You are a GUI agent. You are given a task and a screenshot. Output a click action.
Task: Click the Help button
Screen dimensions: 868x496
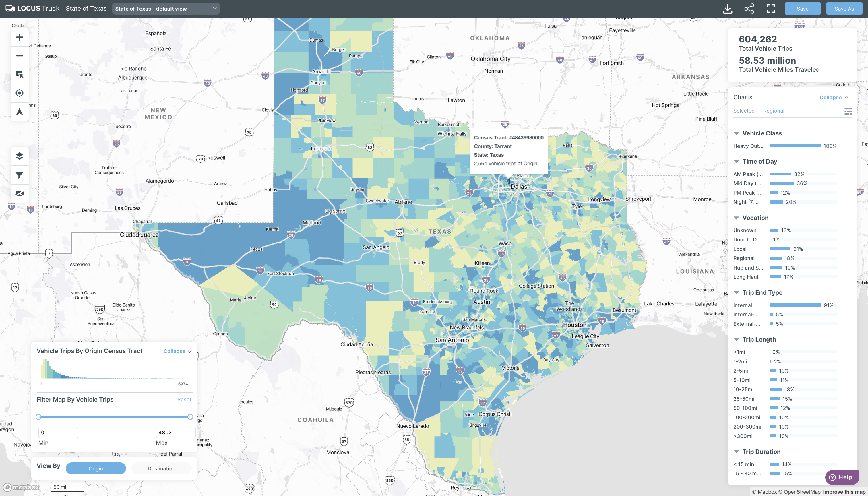pos(842,477)
